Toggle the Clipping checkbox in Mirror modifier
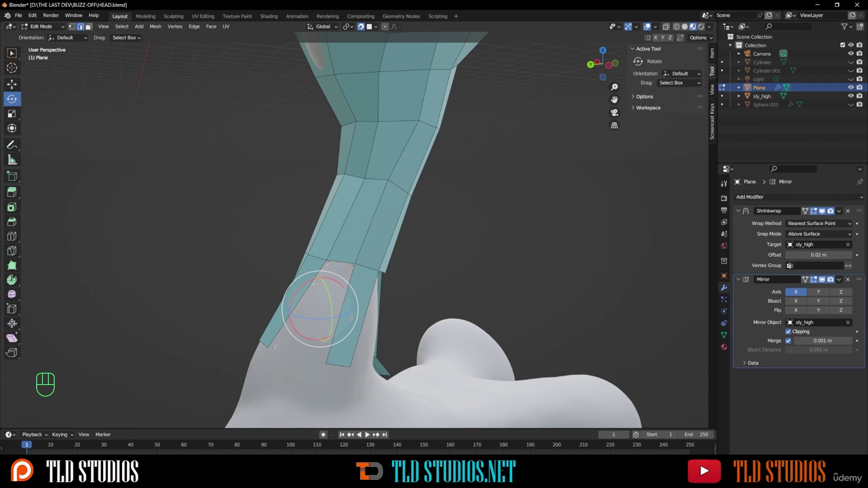868x488 pixels. click(x=788, y=331)
